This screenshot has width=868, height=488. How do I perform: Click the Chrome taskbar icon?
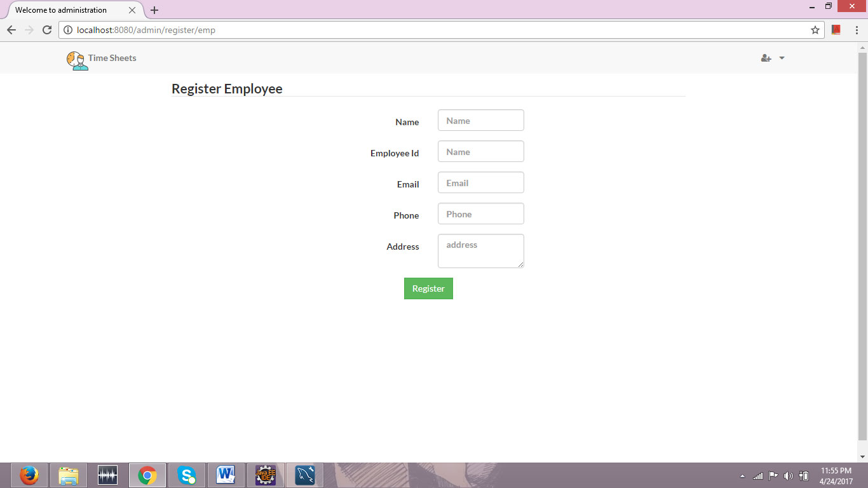click(147, 475)
